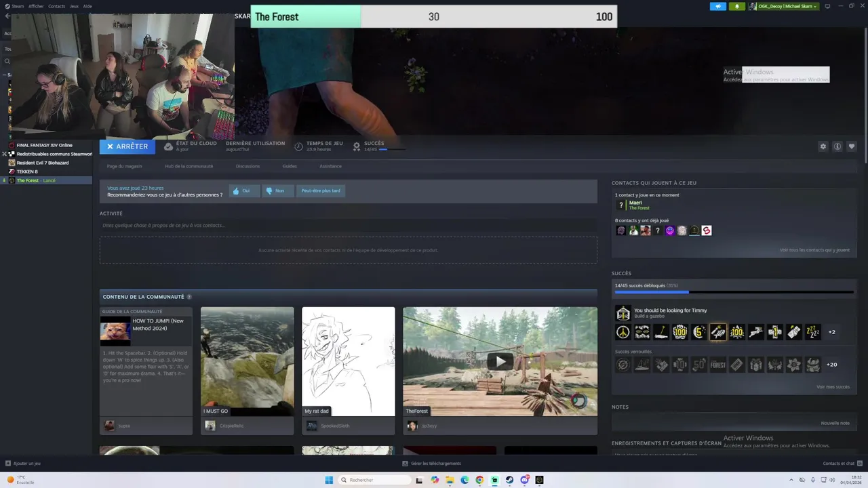Click the play time clock icon
Screen dimensions: 868x488
click(x=298, y=146)
